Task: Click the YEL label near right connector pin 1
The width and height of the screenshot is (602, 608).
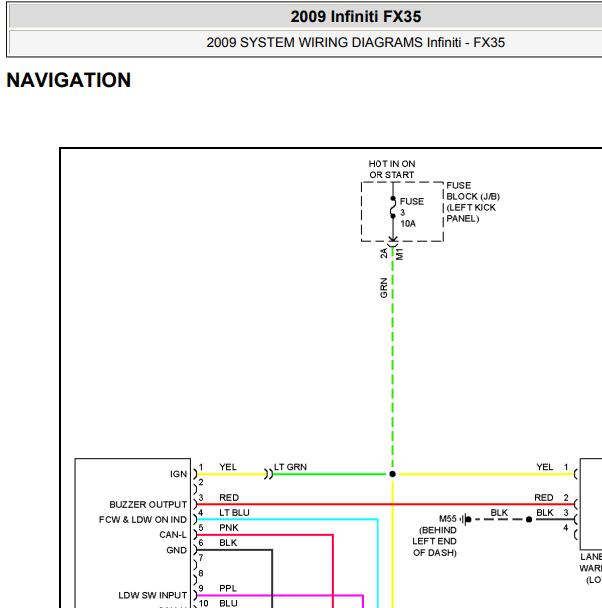Action: point(545,467)
